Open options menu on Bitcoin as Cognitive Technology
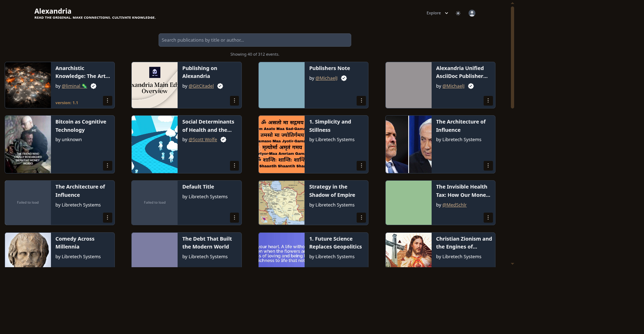 108,166
